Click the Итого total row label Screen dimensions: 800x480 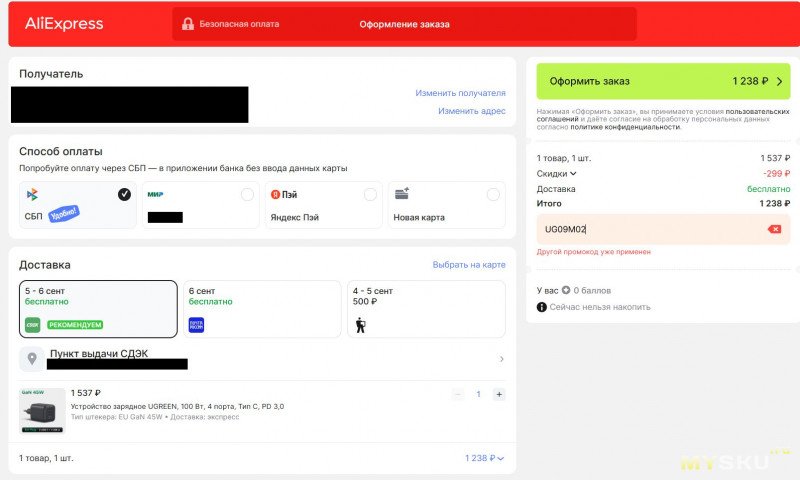pos(549,203)
